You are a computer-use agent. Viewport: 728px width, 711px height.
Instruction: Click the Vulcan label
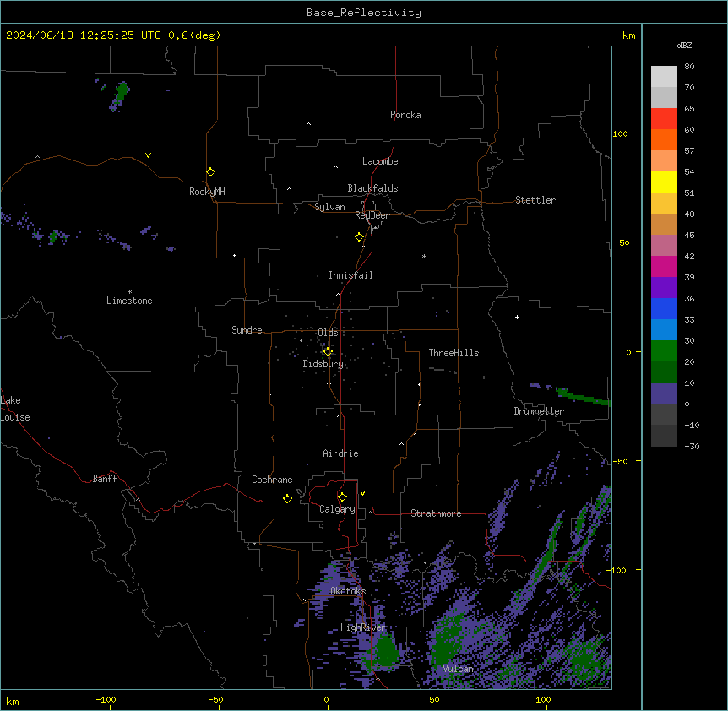pyautogui.click(x=459, y=669)
